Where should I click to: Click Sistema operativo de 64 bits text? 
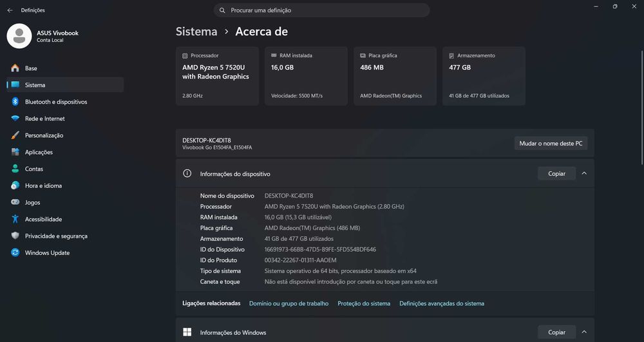point(341,271)
